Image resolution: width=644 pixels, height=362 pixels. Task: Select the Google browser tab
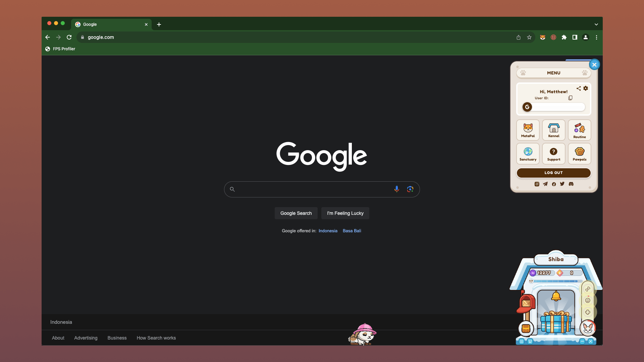pos(111,24)
